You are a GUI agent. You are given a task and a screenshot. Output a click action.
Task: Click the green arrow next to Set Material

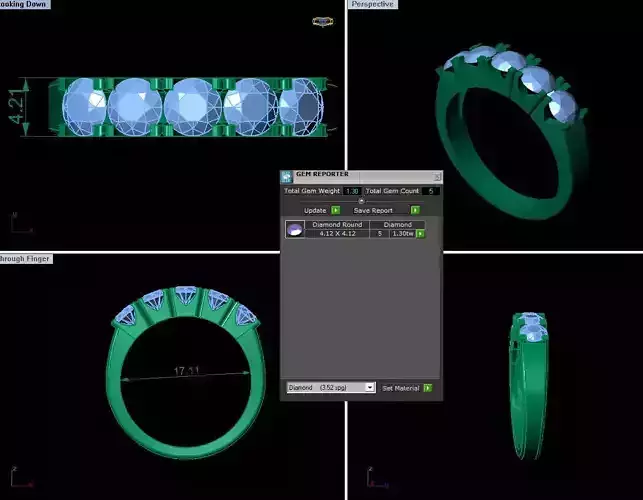428,388
